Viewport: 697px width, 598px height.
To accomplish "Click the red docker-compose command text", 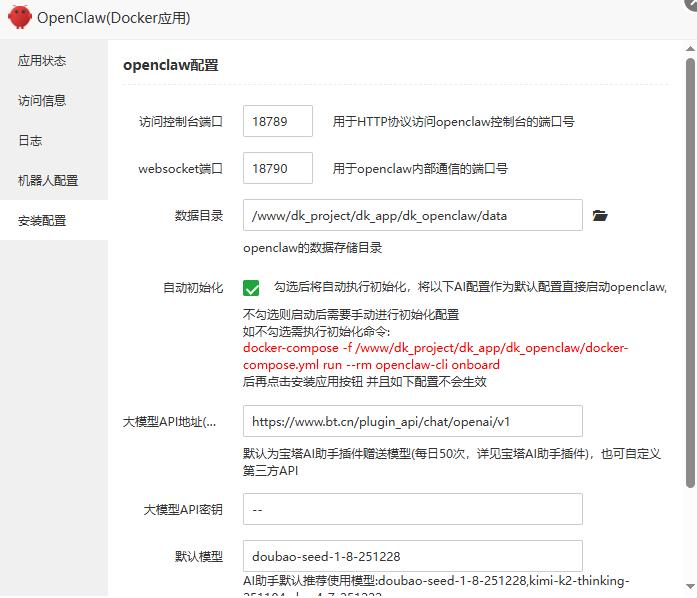I will (x=435, y=356).
